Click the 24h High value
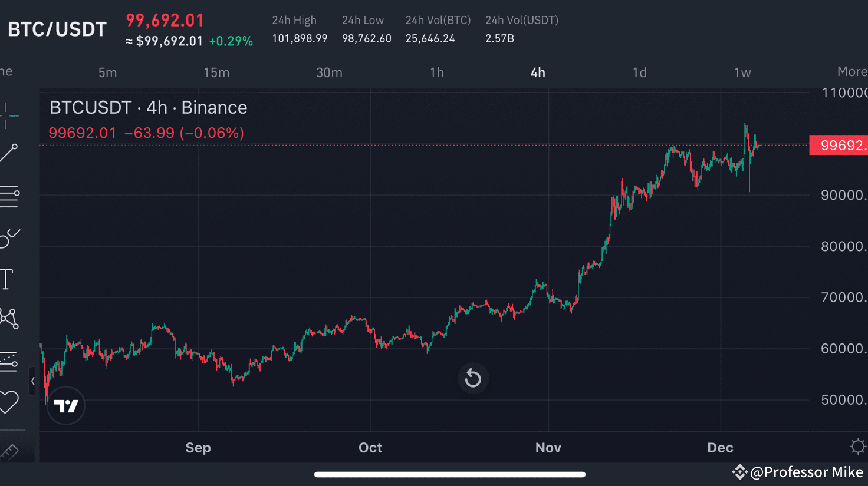The image size is (868, 486). [300, 38]
